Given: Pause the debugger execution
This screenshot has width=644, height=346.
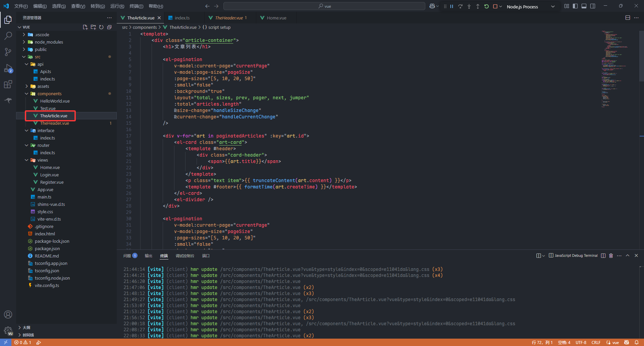Looking at the screenshot, I should [451, 6].
